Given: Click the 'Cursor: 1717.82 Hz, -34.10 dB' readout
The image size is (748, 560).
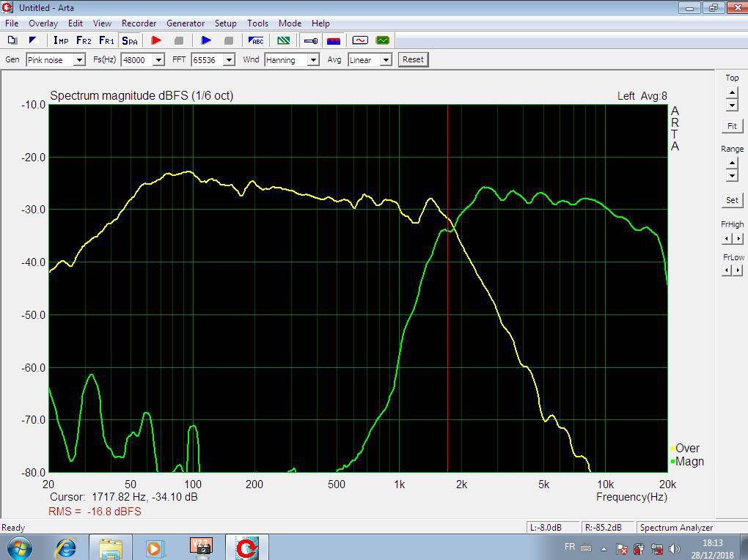Looking at the screenshot, I should pos(123,497).
